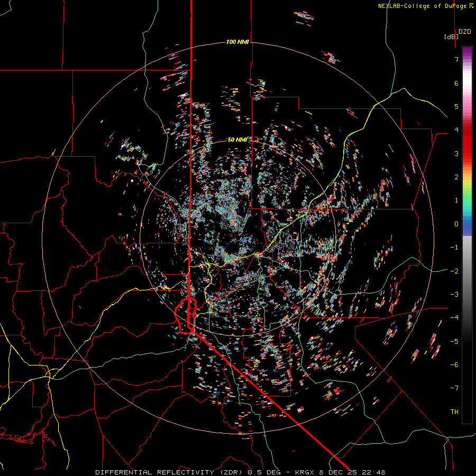The height and width of the screenshot is (476, 476).
Task: Click the 100 NMI range ring label
Action: click(237, 42)
